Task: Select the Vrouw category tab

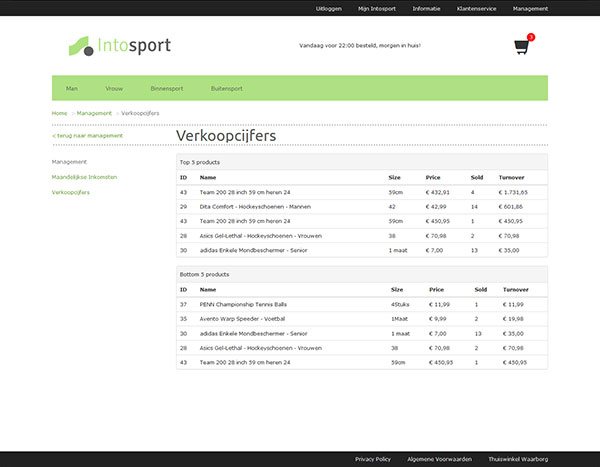Action: click(x=114, y=88)
